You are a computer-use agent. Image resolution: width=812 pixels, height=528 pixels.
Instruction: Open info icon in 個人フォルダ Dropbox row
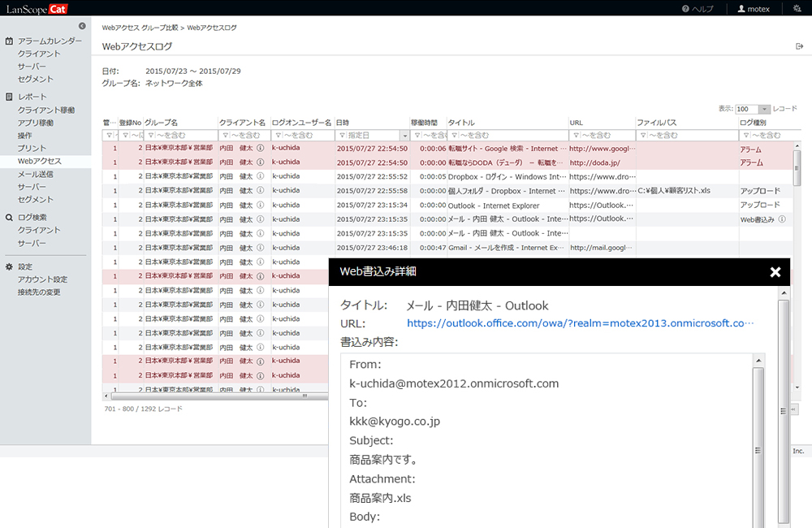tap(261, 191)
